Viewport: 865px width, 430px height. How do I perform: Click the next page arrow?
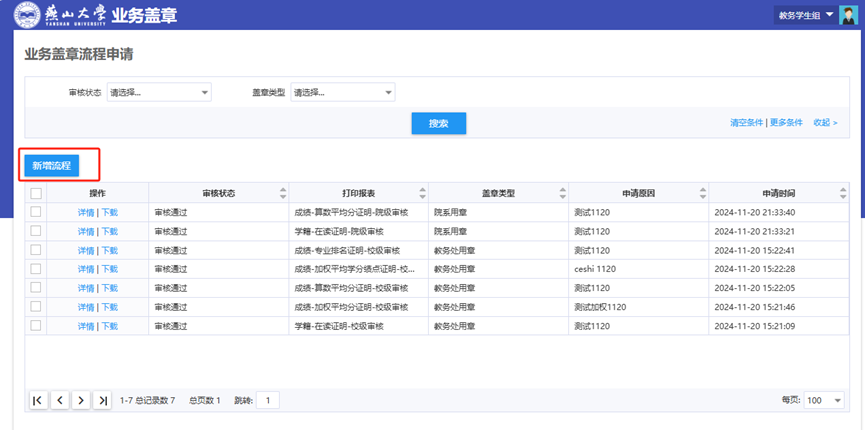(81, 400)
